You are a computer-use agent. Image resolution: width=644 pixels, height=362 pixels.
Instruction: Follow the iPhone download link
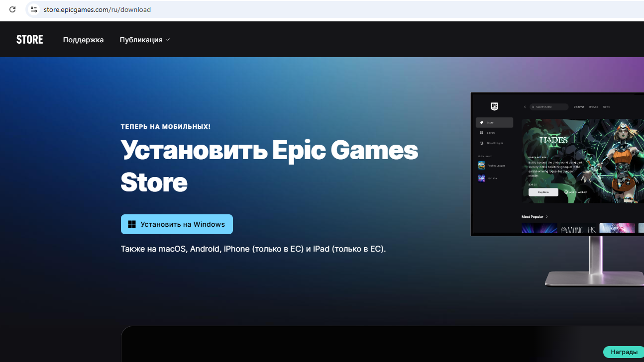click(x=236, y=249)
